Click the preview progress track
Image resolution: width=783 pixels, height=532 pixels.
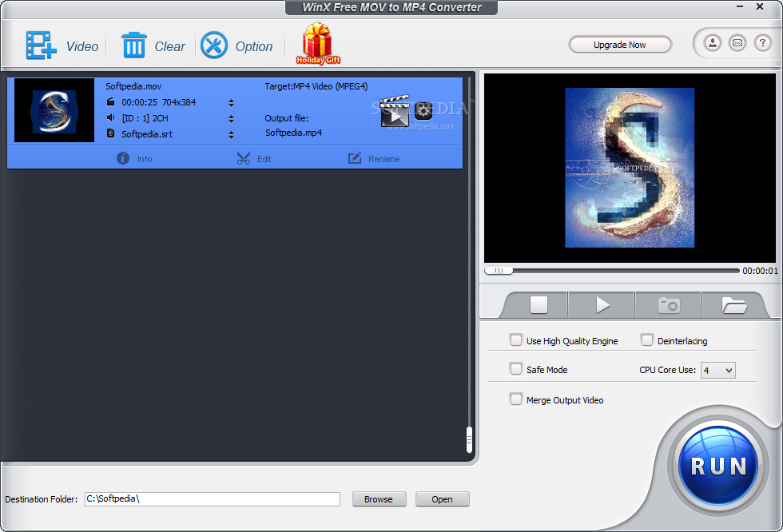626,271
